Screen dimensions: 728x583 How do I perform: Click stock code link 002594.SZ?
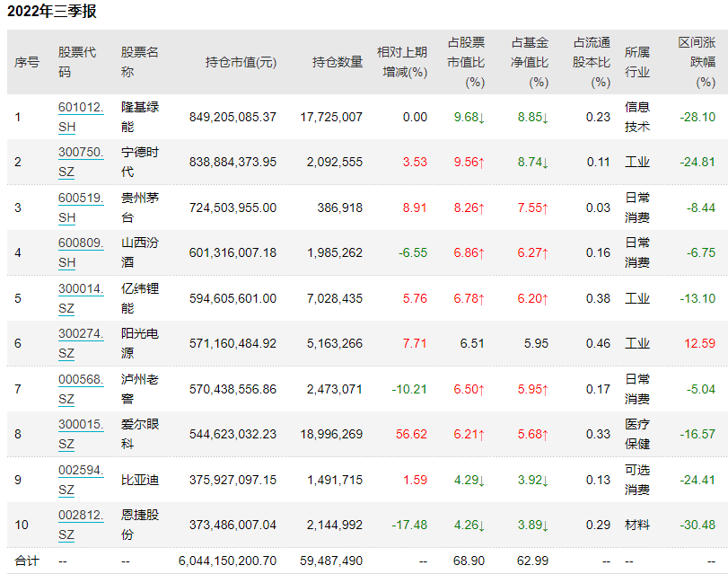(x=80, y=470)
